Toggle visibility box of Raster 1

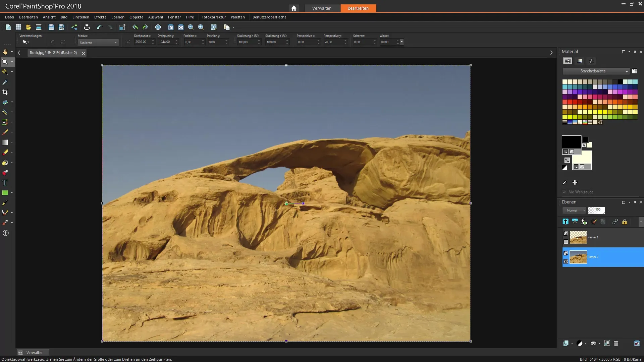pyautogui.click(x=566, y=242)
